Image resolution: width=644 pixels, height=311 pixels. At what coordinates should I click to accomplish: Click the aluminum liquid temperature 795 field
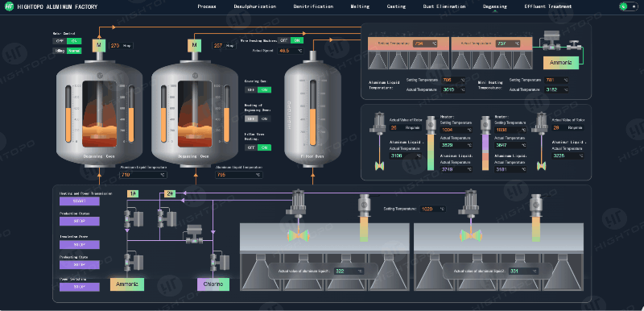pyautogui.click(x=239, y=175)
